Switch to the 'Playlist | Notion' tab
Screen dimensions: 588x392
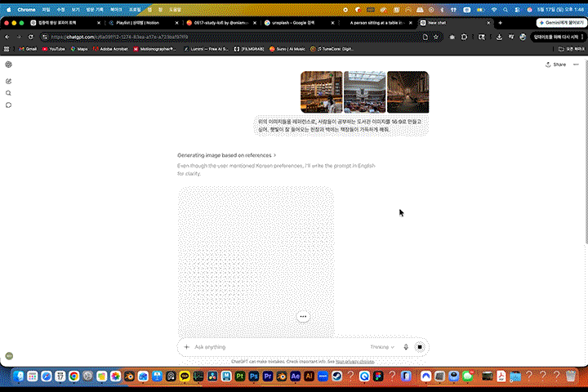click(x=142, y=23)
